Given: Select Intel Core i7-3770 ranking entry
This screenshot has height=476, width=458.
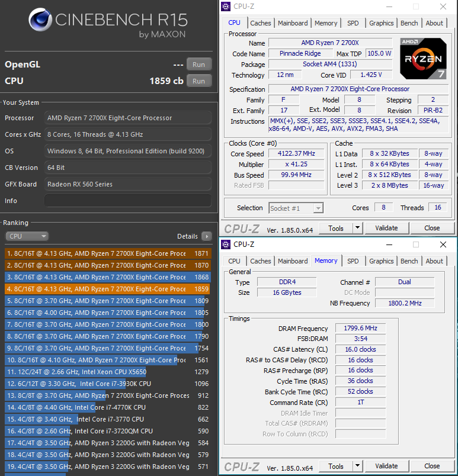Looking at the screenshot, I should (108, 419).
